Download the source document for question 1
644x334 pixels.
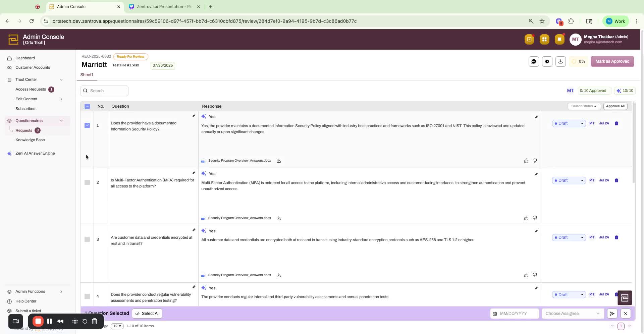coord(279,161)
